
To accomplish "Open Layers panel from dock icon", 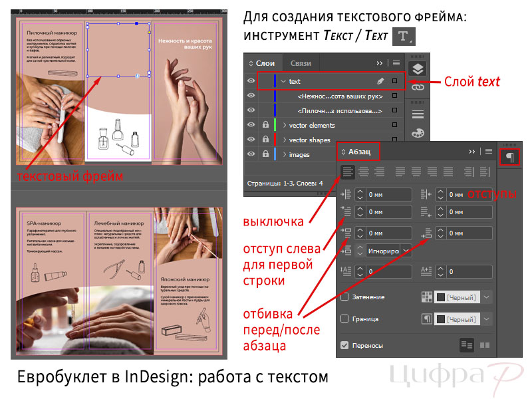I will (x=418, y=69).
